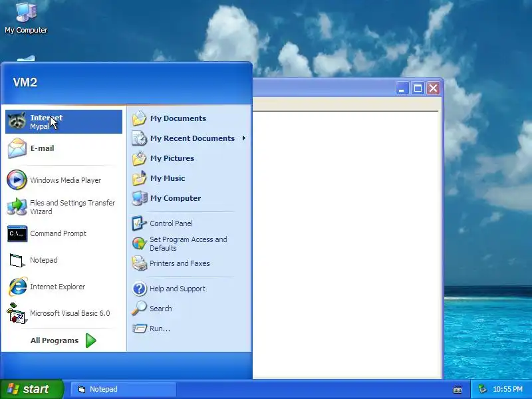Open the Printers and Faxes icon
This screenshot has width=532, height=399.
[x=139, y=263]
